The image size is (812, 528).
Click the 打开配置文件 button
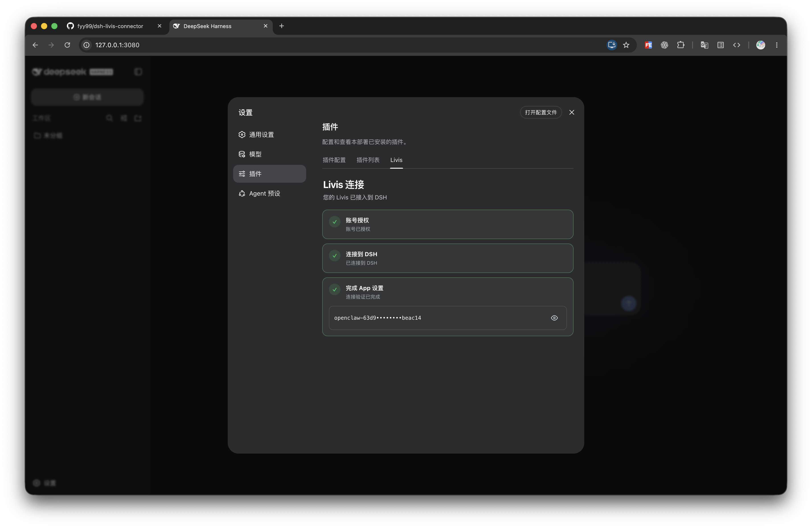541,112
